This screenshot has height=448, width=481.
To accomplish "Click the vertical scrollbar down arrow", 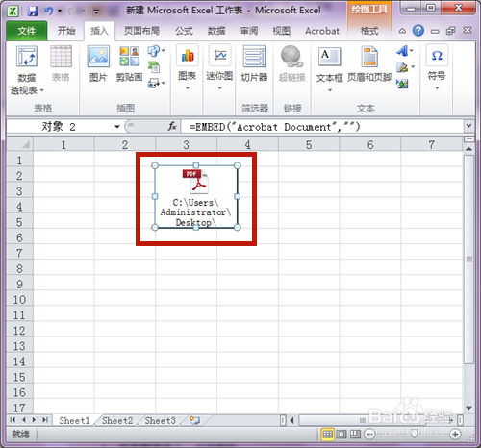I will 469,409.
